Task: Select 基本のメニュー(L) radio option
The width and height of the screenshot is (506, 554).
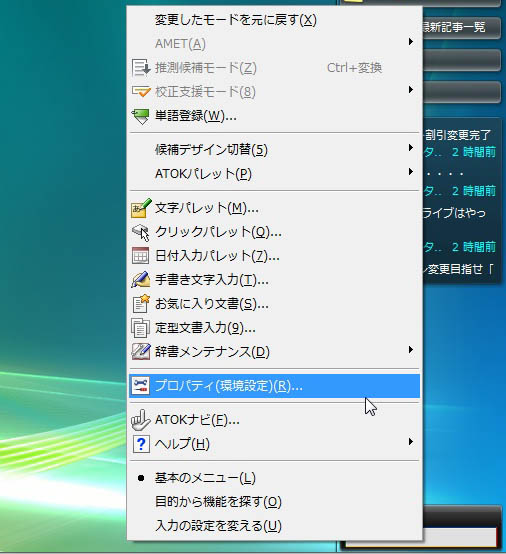Action: pyautogui.click(x=274, y=478)
